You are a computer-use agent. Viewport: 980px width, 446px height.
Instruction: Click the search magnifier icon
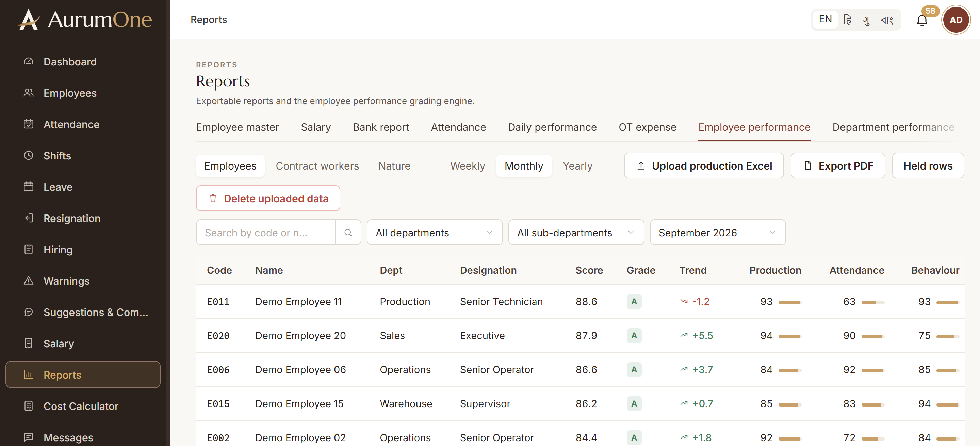pyautogui.click(x=348, y=232)
